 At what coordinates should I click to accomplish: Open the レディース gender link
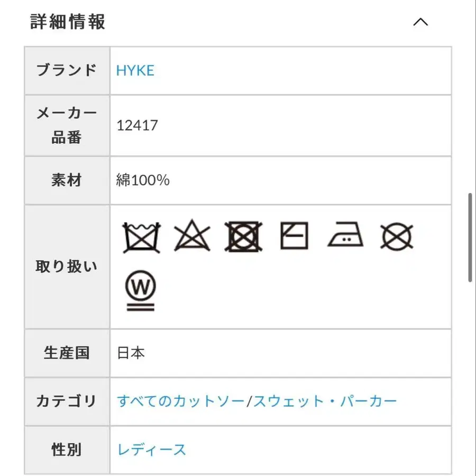tap(152, 450)
